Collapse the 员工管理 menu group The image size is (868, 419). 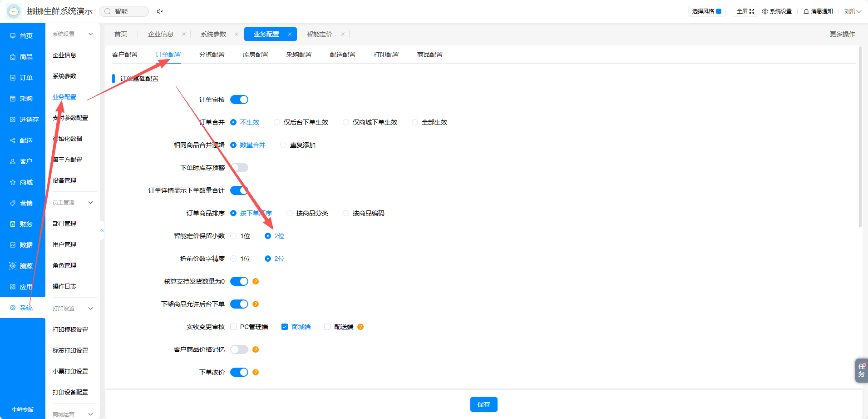click(90, 203)
